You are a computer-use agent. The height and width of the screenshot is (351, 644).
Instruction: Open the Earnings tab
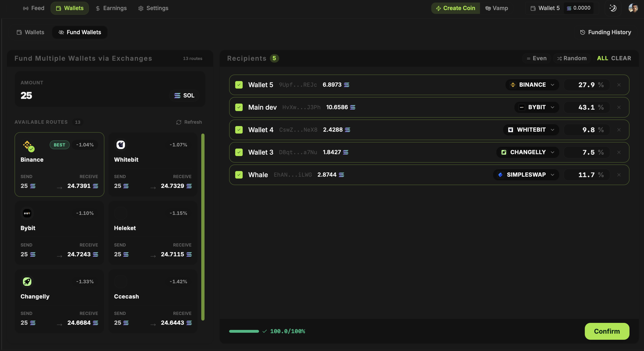click(111, 8)
